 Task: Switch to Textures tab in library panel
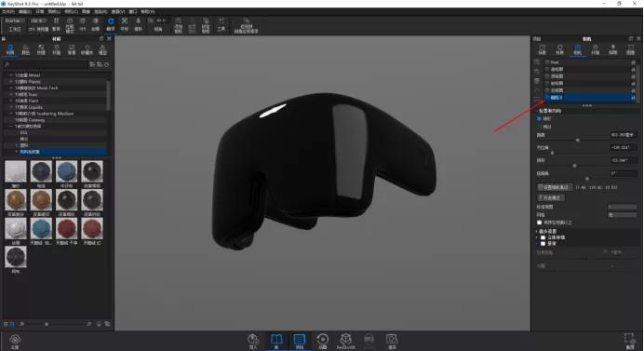(41, 50)
